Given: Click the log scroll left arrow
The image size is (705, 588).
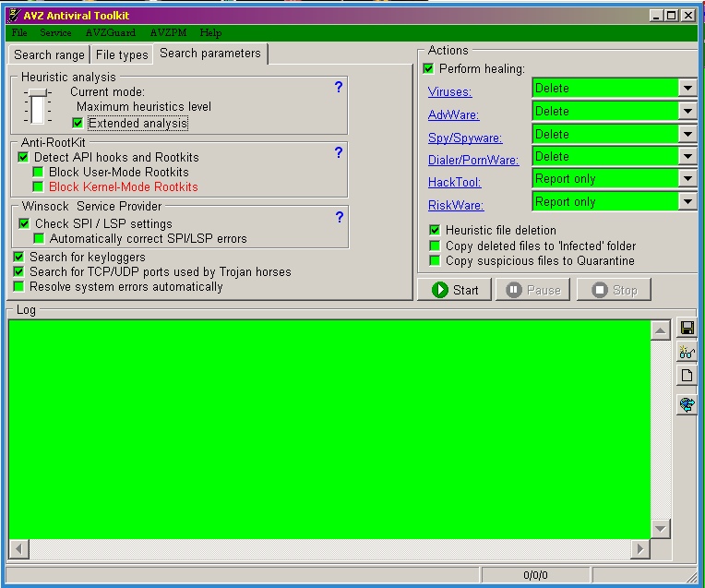Looking at the screenshot, I should [x=18, y=549].
